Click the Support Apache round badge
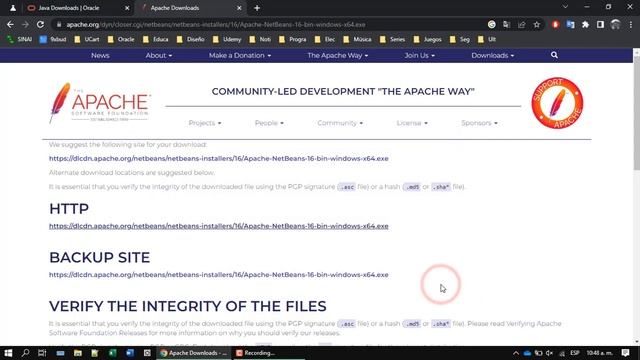640x360 pixels. click(x=557, y=103)
